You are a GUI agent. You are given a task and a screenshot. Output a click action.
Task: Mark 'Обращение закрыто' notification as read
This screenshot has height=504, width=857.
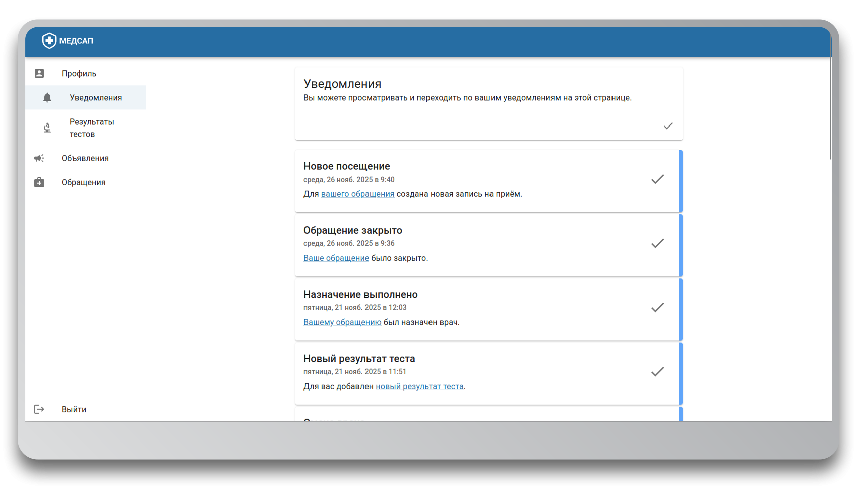[x=657, y=244]
